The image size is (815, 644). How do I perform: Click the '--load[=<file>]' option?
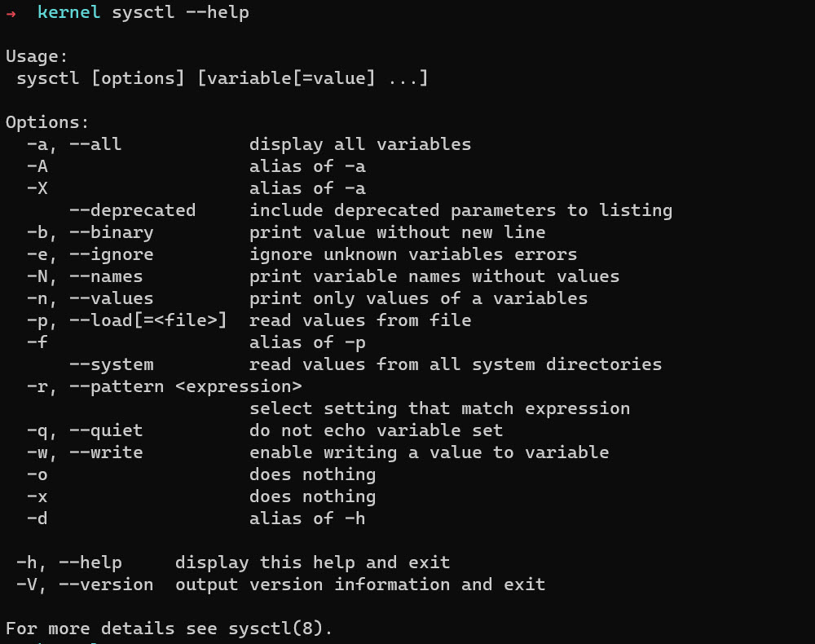pos(148,320)
